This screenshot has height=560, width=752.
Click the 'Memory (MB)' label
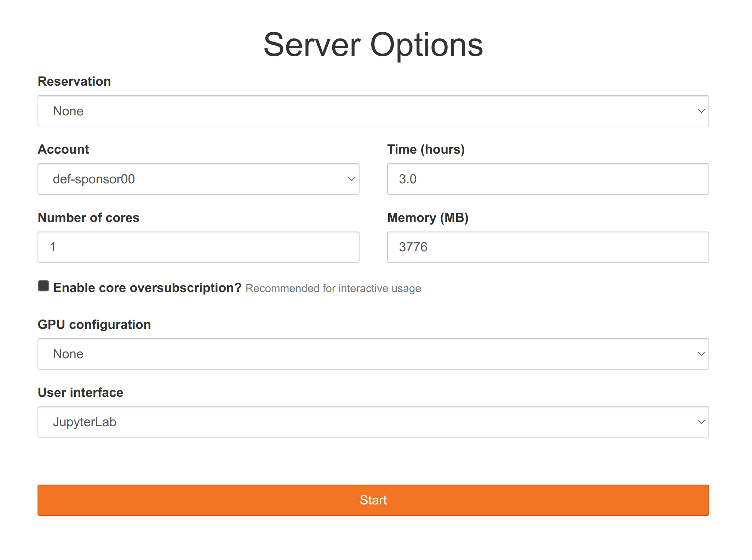tap(428, 218)
